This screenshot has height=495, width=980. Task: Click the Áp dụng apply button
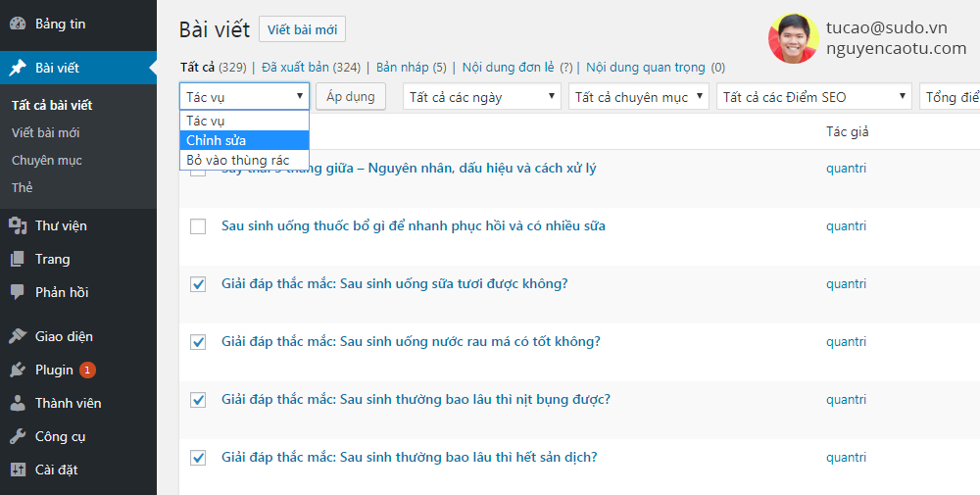click(351, 97)
